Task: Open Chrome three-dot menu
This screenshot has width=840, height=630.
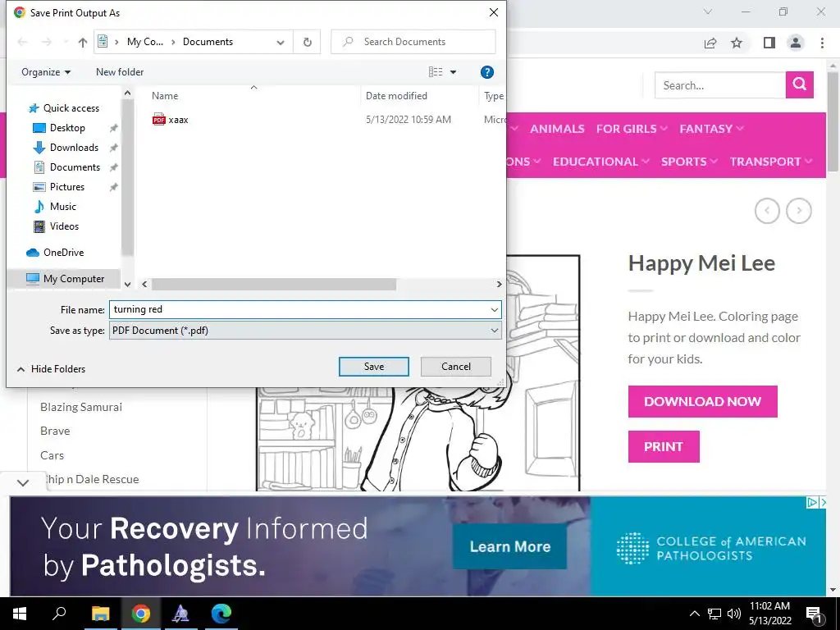Action: (822, 43)
